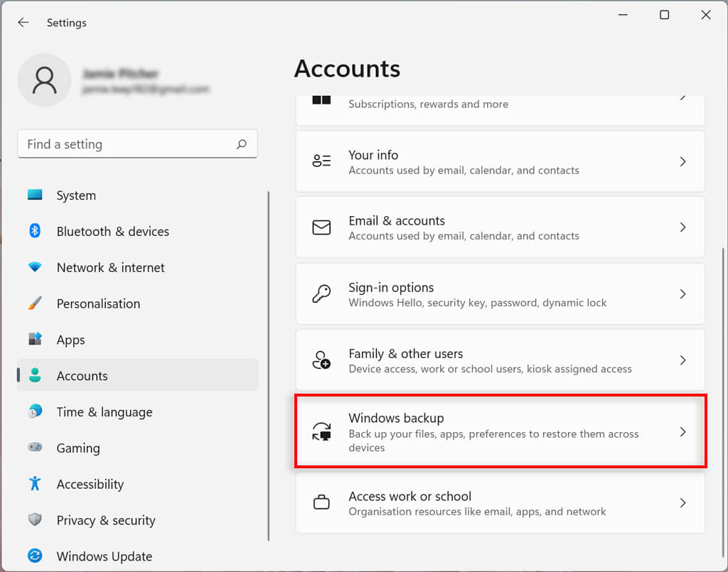
Task: Select Apps in the sidebar menu
Action: [x=71, y=340]
